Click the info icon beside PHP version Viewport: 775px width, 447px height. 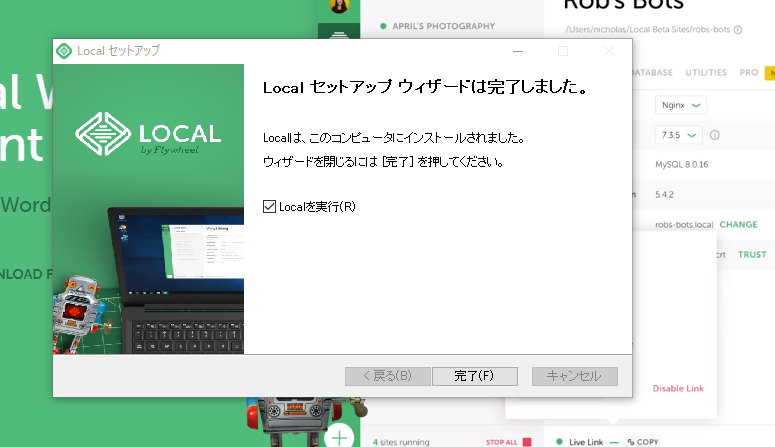click(715, 135)
